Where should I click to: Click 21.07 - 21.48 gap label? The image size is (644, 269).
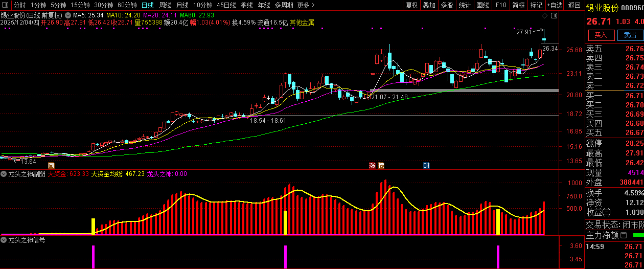tap(389, 97)
